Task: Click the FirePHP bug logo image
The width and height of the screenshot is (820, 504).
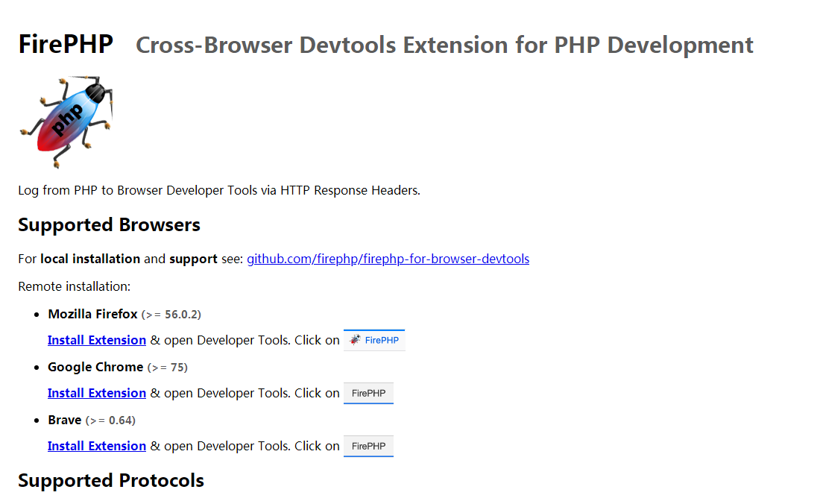Action: (66, 122)
